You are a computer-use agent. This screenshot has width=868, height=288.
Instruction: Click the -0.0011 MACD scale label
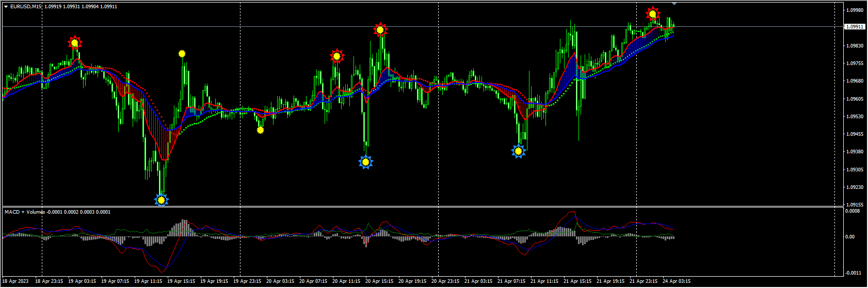[x=852, y=273]
